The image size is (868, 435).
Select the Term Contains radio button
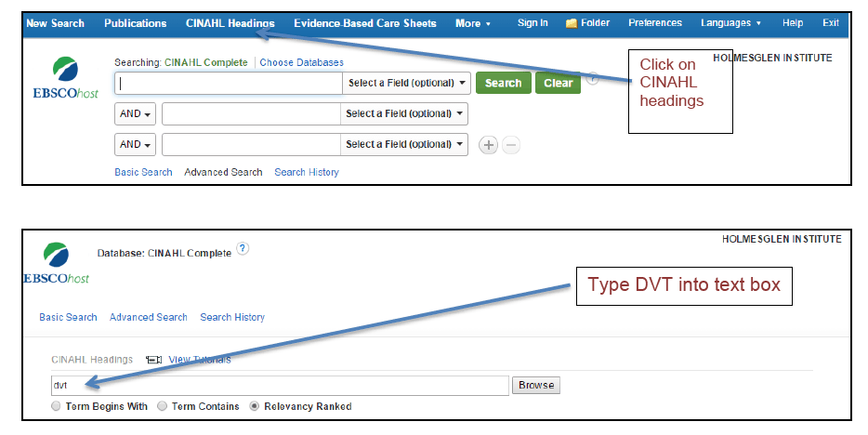coord(163,406)
